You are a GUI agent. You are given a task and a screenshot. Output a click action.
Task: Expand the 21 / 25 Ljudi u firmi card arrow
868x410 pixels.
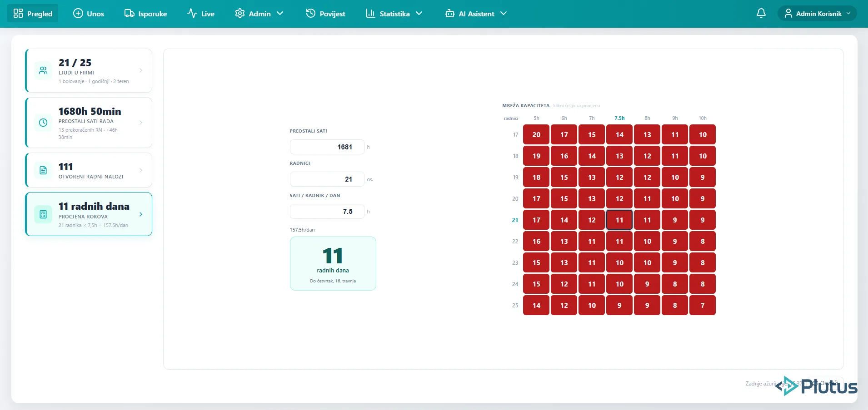(141, 70)
